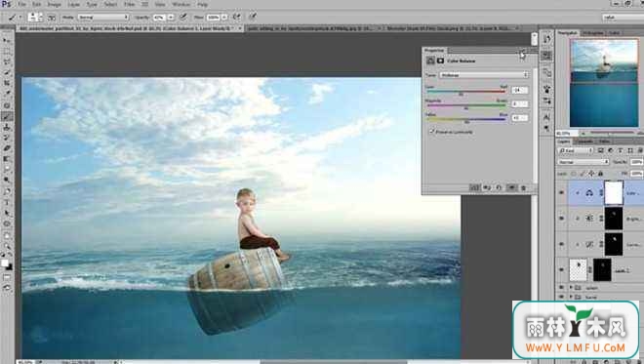Viewport: 644px width, 364px height.
Task: Hide the Color Balance layer via eye icon
Action: 561,192
